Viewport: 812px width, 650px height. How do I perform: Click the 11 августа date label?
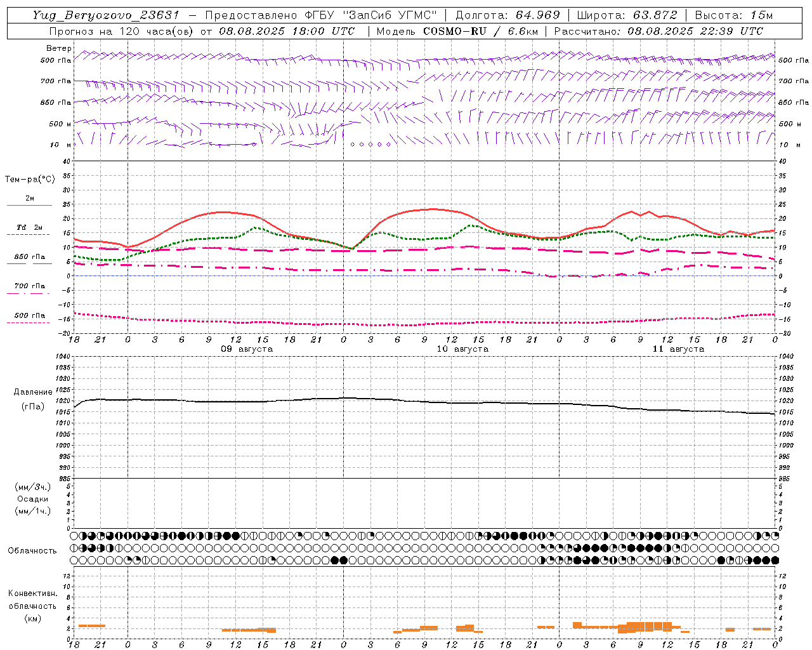[x=678, y=349]
